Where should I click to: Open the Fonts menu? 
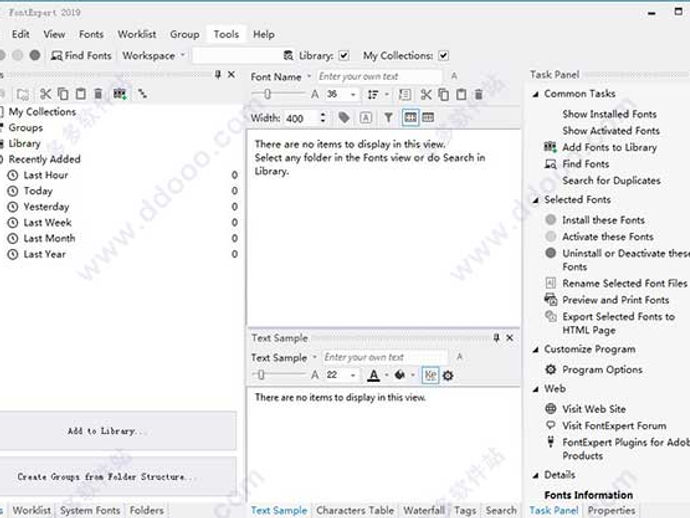(91, 34)
